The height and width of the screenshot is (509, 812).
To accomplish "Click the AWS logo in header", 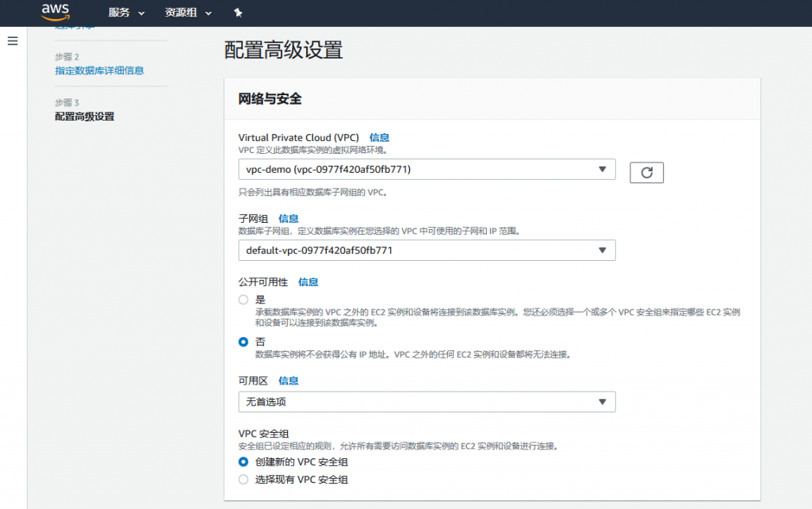I will [x=56, y=13].
